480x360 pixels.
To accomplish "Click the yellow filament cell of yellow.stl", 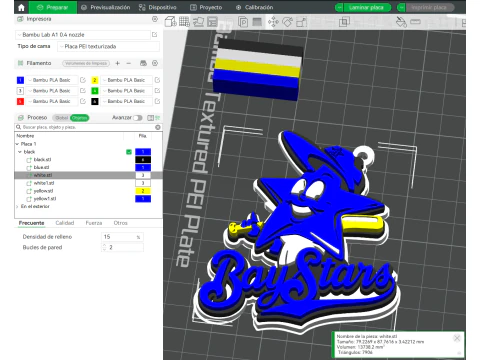I will 143,191.
